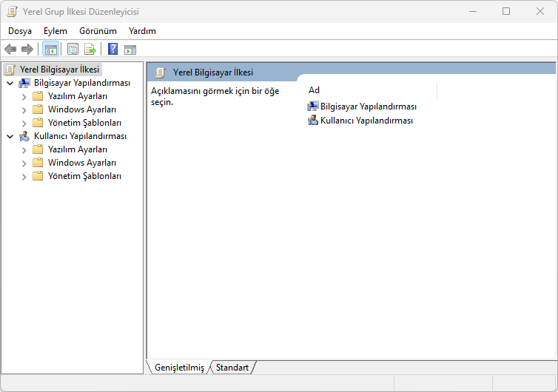Close the Yerel Grup İlkesi Düzenleyicisi window
This screenshot has height=392, width=558.
tap(539, 12)
